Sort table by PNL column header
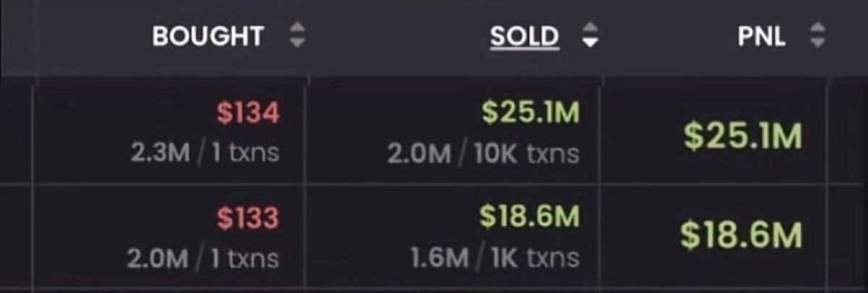 [x=762, y=37]
